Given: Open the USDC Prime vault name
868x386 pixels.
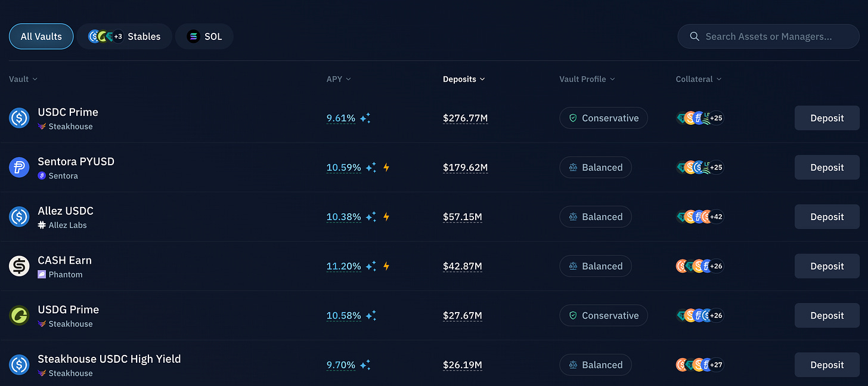Looking at the screenshot, I should 68,112.
